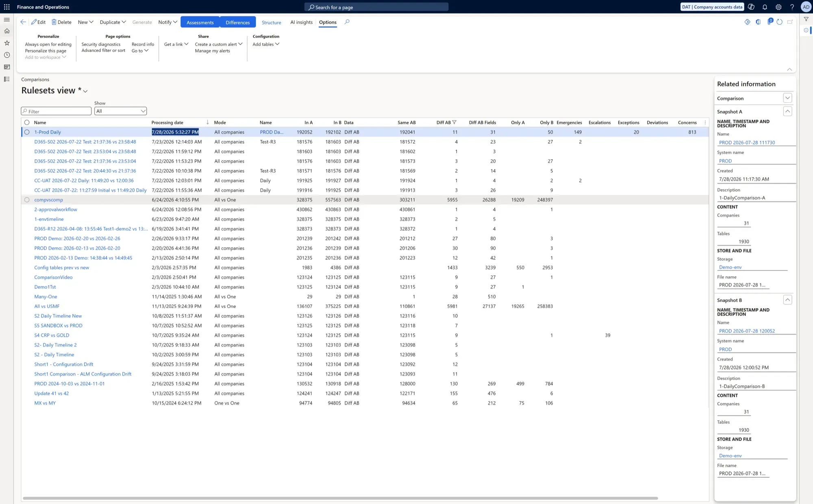Open Get a link dropdown
Viewport: 813px width, 504px height.
[176, 44]
